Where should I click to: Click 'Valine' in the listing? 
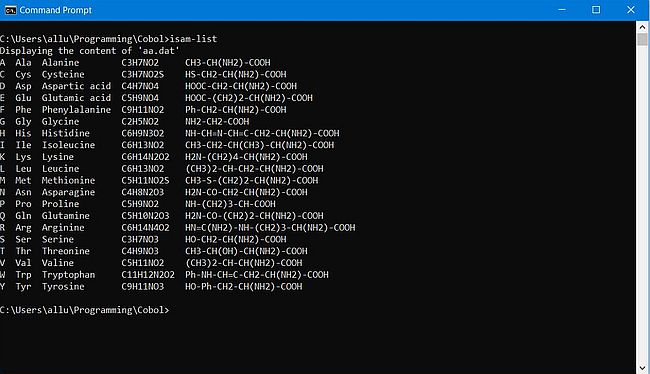tap(58, 263)
